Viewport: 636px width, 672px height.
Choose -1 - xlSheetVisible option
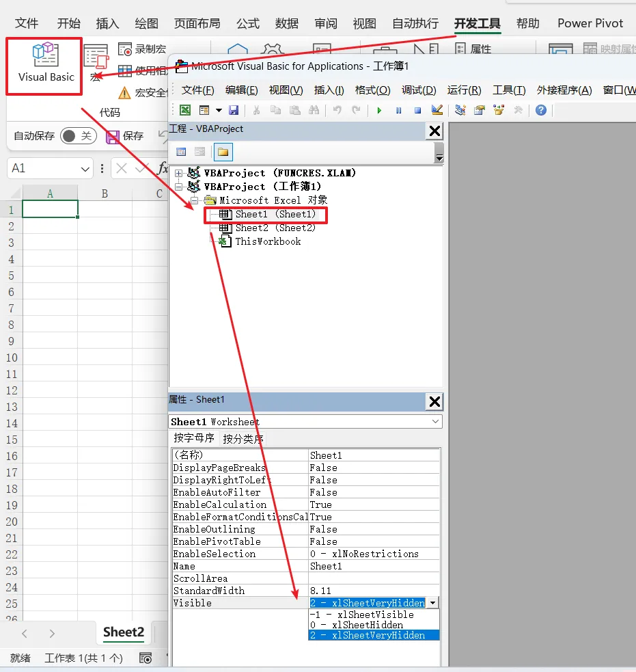coord(374,615)
